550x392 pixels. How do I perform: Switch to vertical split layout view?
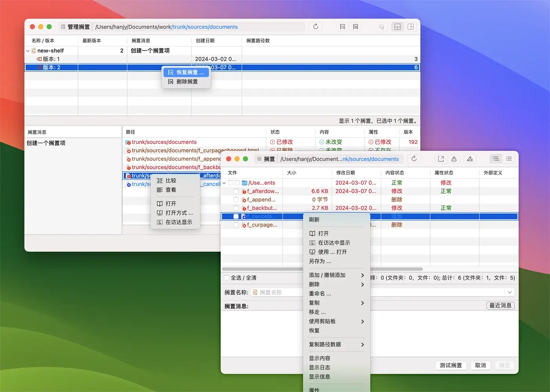click(411, 26)
